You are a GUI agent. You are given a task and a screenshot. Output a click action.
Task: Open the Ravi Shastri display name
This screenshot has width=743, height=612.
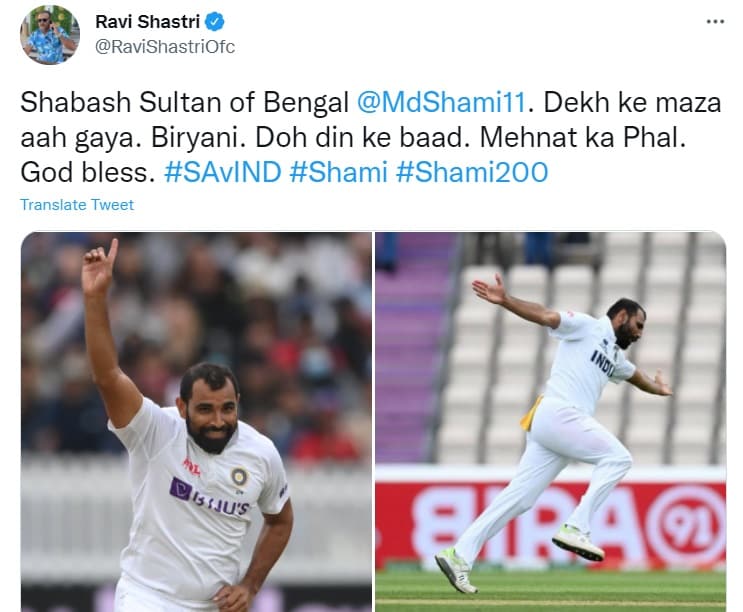[147, 22]
